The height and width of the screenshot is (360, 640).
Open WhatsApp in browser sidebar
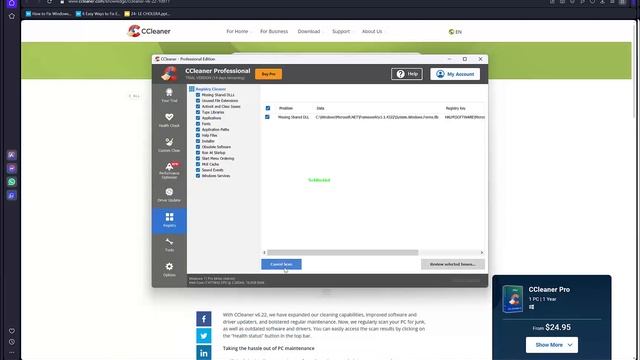(12, 182)
